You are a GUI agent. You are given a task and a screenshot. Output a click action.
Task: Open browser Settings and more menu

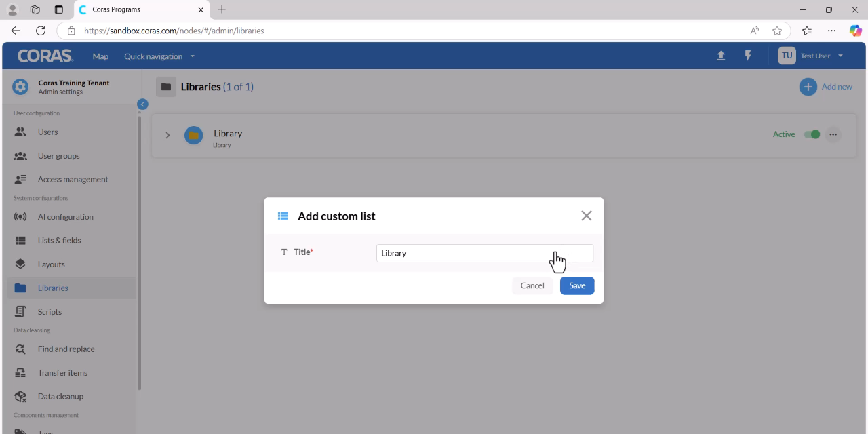pyautogui.click(x=831, y=31)
